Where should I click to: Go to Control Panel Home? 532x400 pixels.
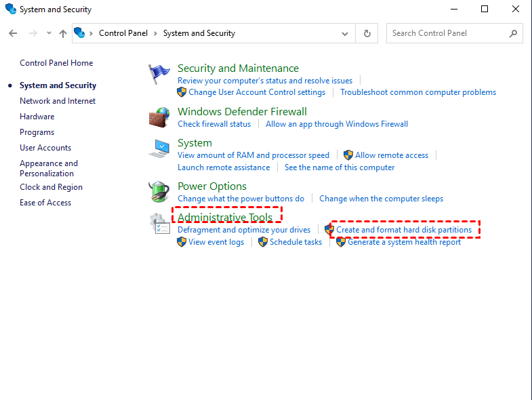tap(56, 63)
